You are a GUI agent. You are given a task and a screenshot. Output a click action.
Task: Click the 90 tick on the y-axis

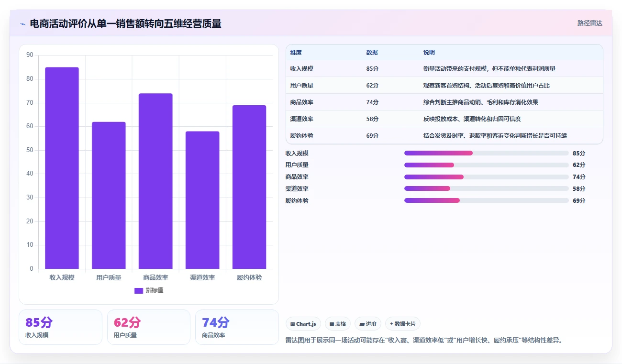pyautogui.click(x=30, y=55)
